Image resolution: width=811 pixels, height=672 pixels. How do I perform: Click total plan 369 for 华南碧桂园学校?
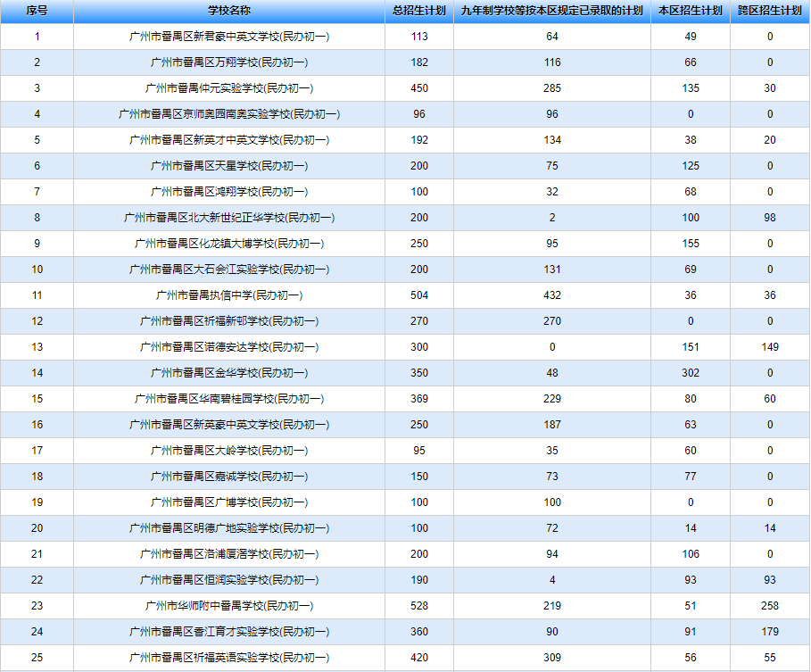[419, 399]
